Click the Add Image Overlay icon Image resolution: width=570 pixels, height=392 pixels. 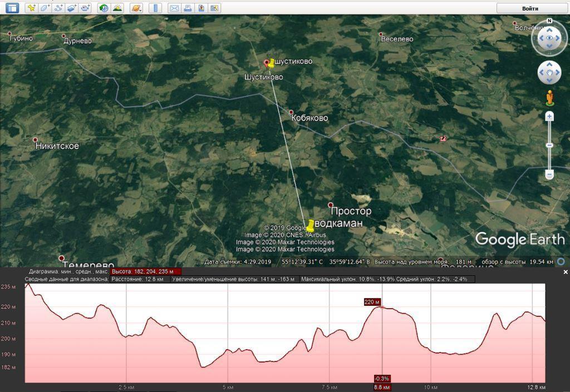click(x=72, y=8)
